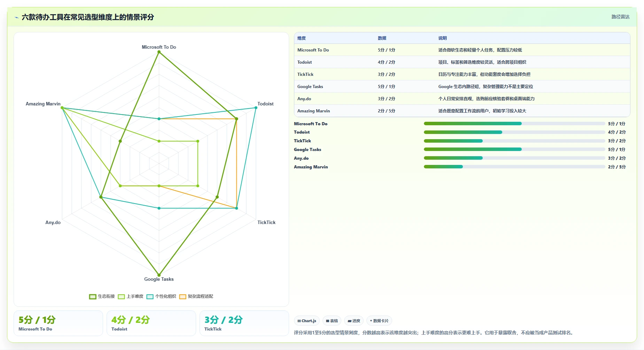Click the radar data point at Google Tasks peak

pos(159,275)
